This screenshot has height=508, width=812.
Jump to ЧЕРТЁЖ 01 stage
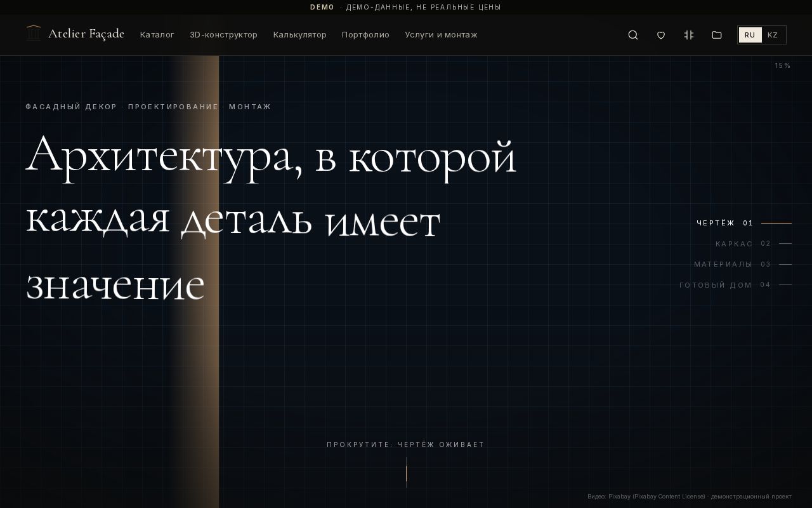pos(743,223)
